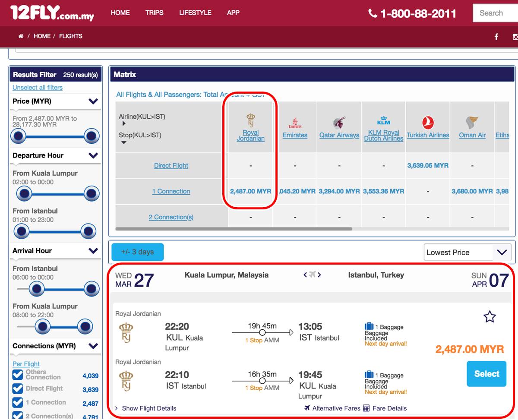This screenshot has height=420, width=518.
Task: Click the Emirates logo in the Matrix
Action: coord(295,123)
